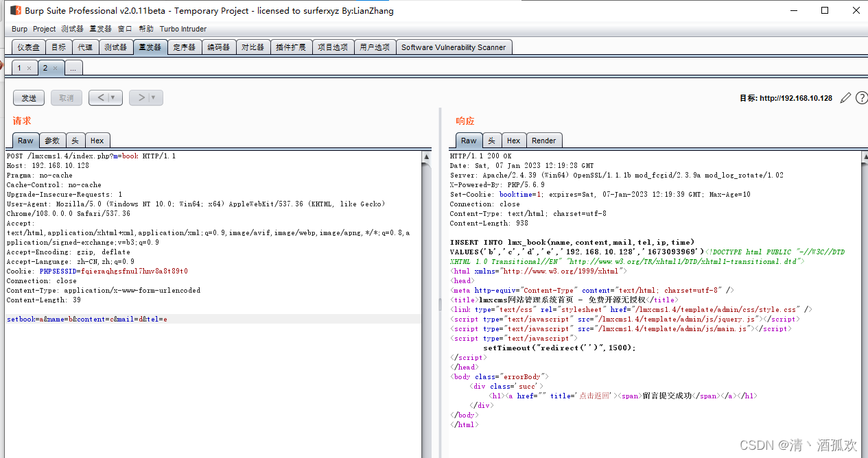Add new Repeater tab via the ... tab

pos(73,68)
